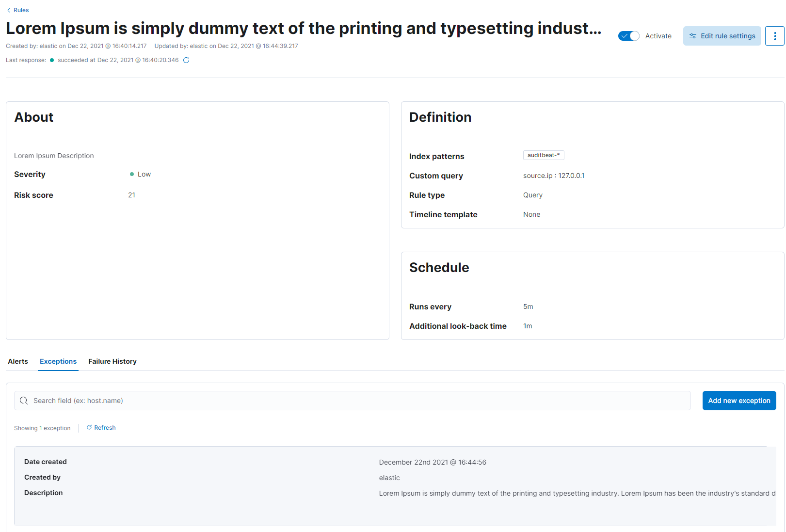Open the Failure History tab
The width and height of the screenshot is (786, 532).
coord(112,361)
